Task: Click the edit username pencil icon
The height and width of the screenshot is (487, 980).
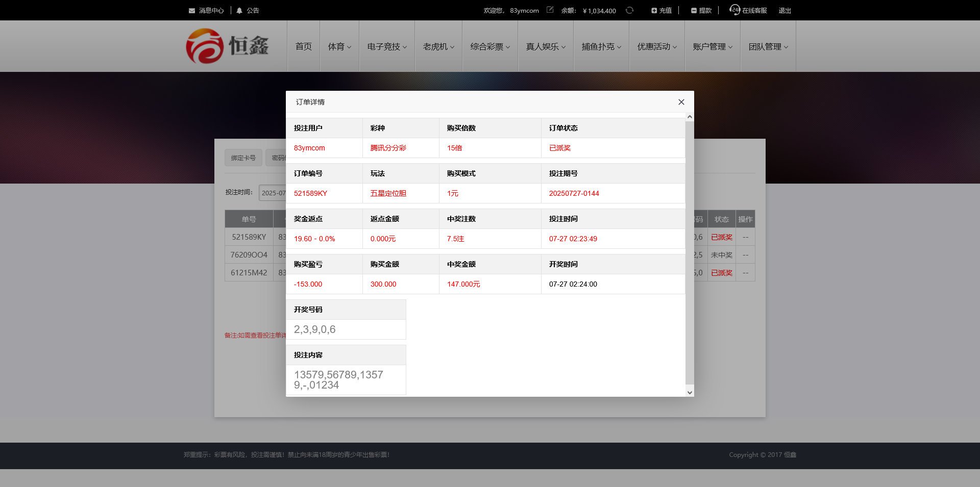Action: click(x=550, y=10)
